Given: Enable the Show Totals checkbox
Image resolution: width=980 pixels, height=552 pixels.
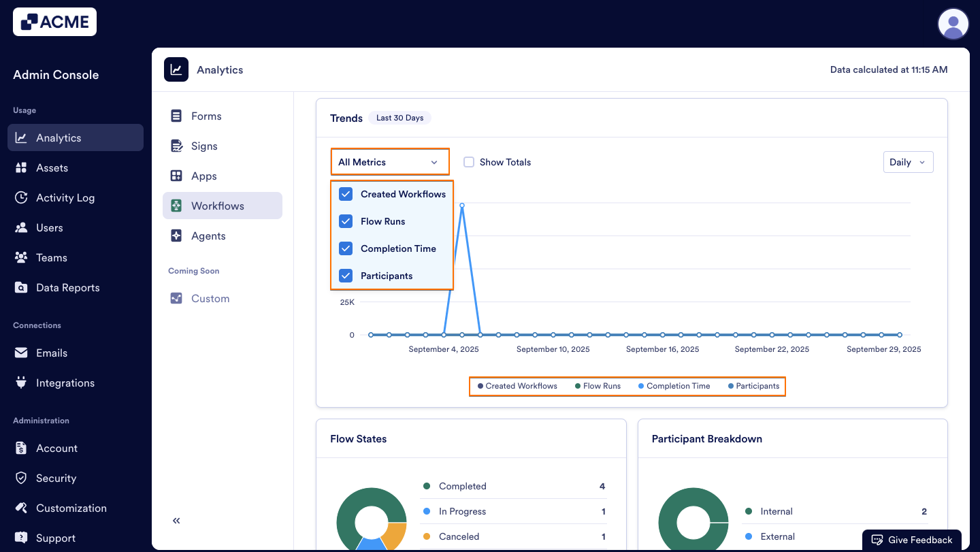Looking at the screenshot, I should [x=468, y=162].
